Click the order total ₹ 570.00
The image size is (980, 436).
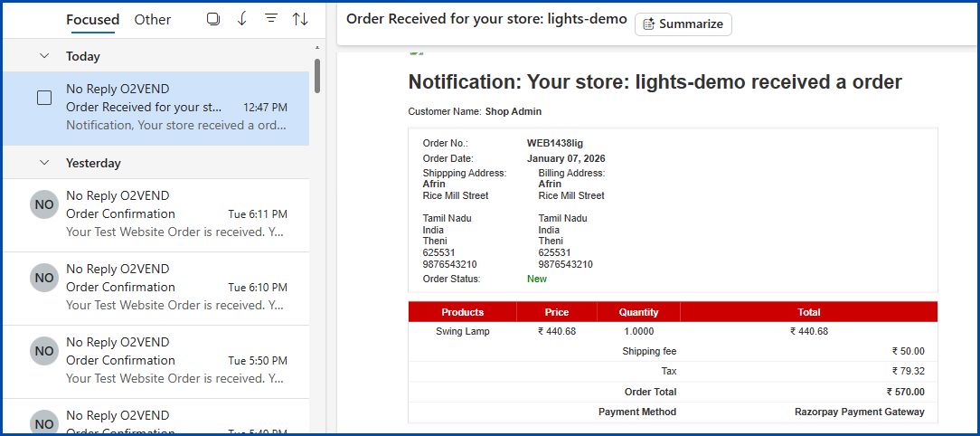pyautogui.click(x=906, y=393)
